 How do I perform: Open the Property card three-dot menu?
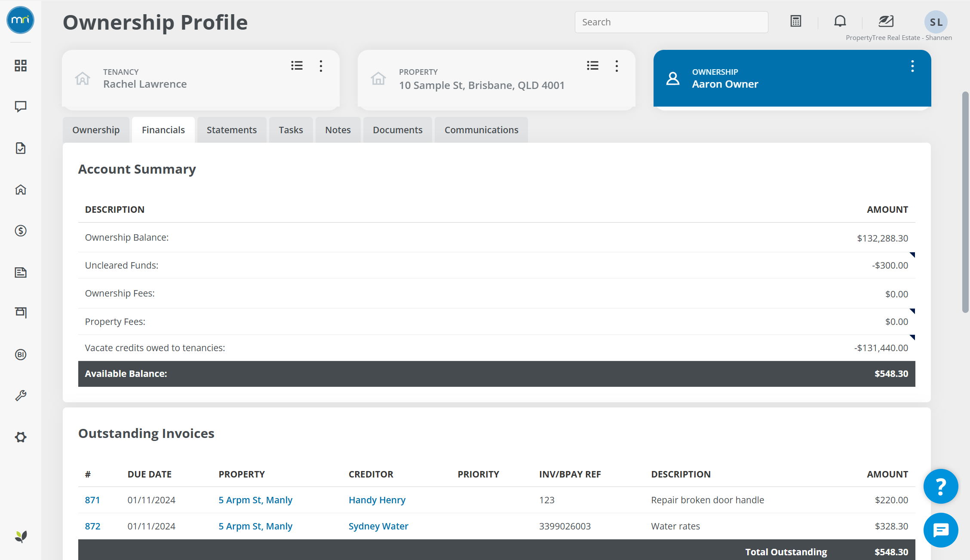(617, 66)
